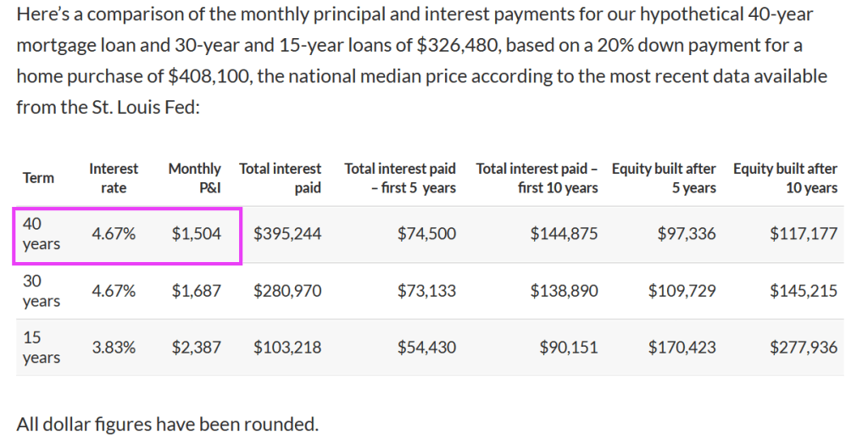
Task: Click the "Total interest paid" column header
Action: click(281, 178)
